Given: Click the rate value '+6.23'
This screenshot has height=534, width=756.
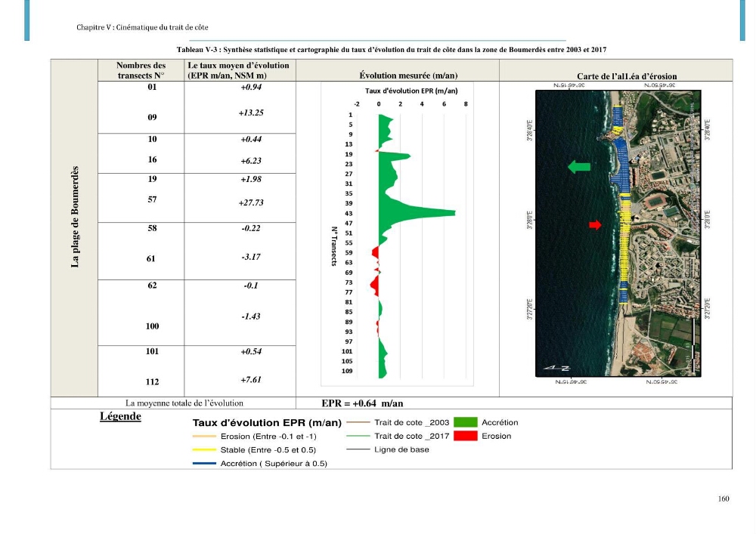Looking at the screenshot, I should tap(251, 162).
